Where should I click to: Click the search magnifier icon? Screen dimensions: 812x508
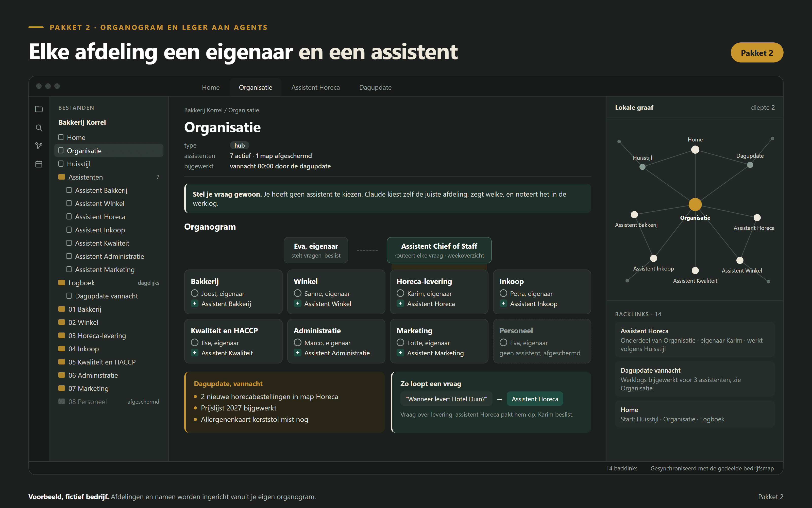(x=39, y=128)
